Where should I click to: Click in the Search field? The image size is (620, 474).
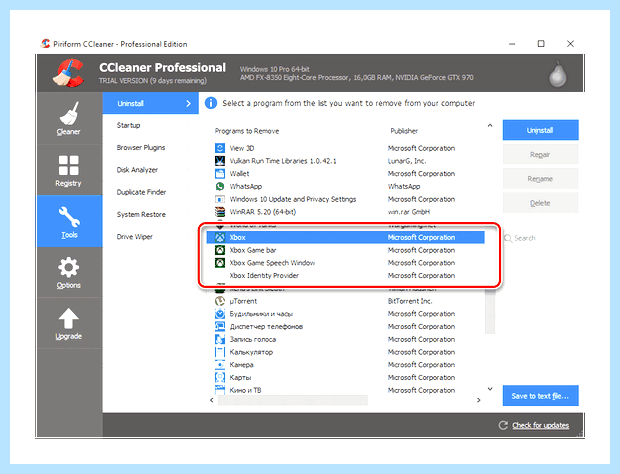coord(541,238)
